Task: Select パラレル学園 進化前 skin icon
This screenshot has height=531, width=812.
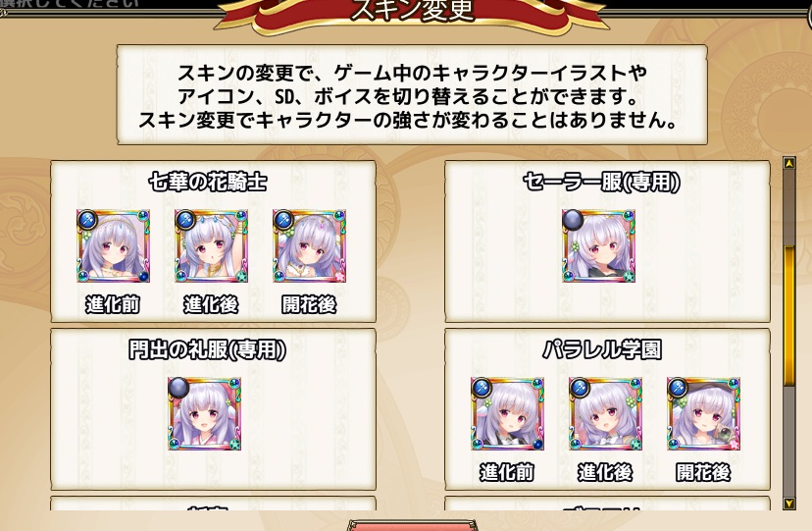Action: coord(508,413)
